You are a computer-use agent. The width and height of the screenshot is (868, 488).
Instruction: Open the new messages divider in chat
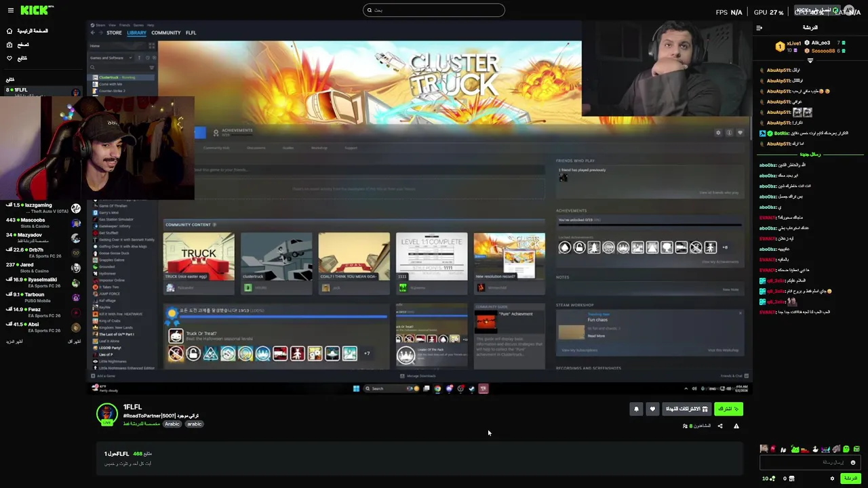tap(810, 155)
